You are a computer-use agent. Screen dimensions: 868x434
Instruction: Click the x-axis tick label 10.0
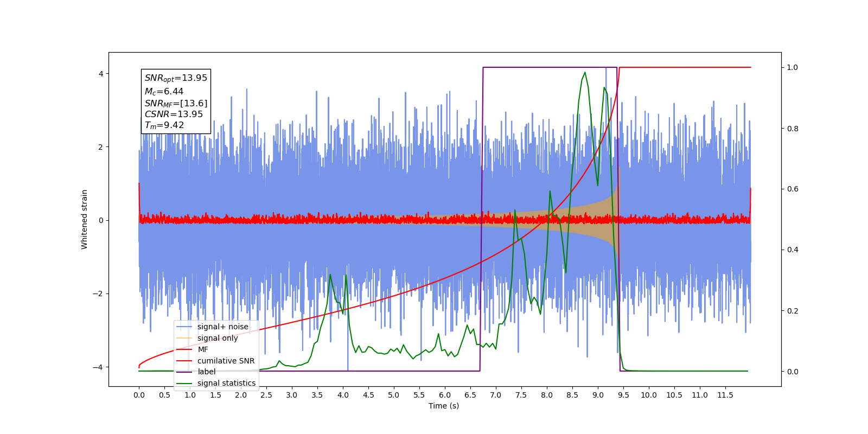[x=649, y=395]
